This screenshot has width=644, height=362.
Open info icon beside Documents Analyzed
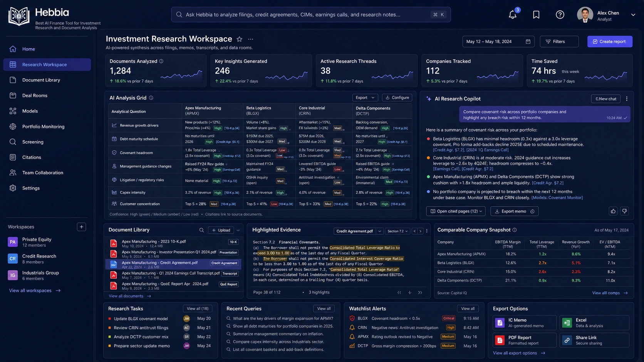tap(161, 61)
